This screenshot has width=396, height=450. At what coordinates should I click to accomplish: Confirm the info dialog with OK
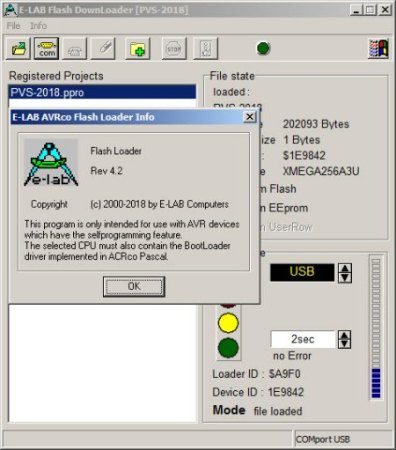(134, 286)
